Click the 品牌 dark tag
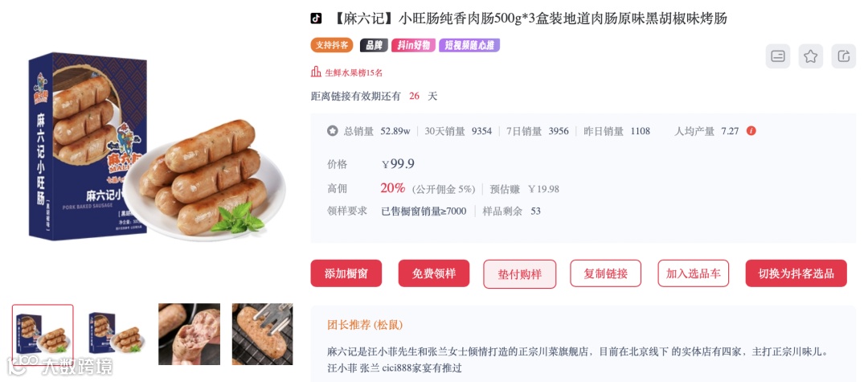Image resolution: width=868 pixels, height=382 pixels. point(374,45)
